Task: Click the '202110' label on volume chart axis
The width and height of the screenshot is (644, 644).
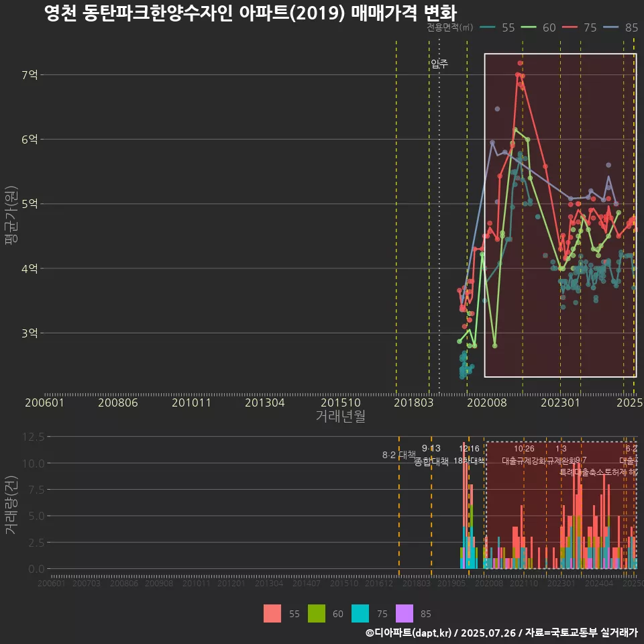Action: [x=524, y=583]
